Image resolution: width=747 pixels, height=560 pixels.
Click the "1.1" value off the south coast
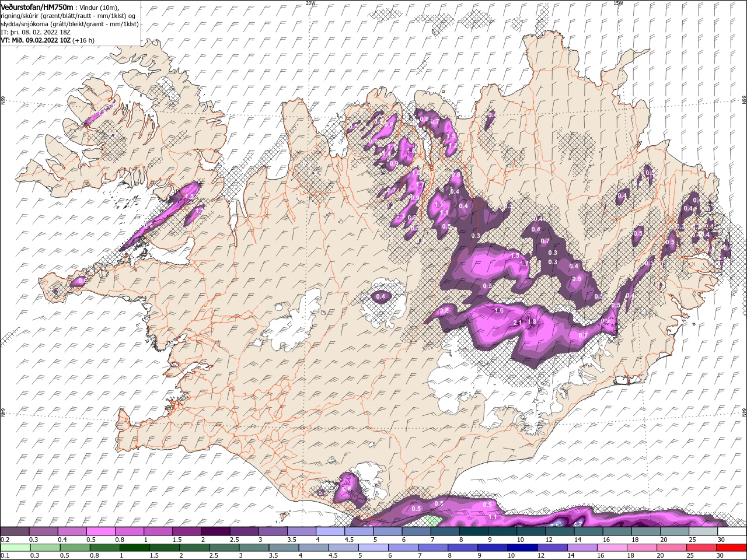click(492, 517)
